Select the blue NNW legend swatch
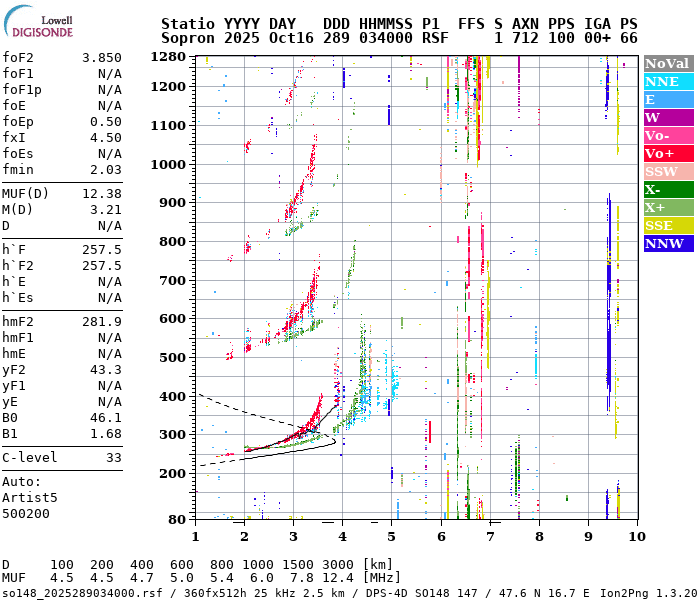 point(668,243)
